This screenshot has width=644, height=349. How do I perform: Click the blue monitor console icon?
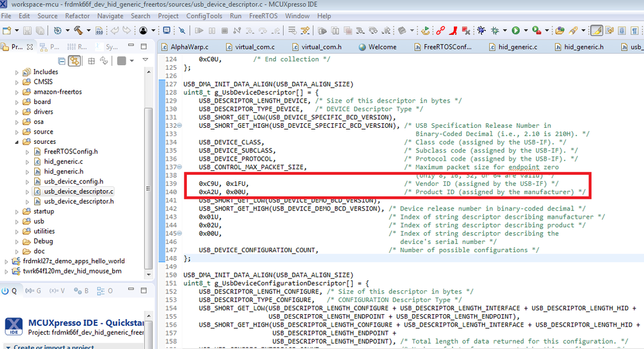pos(167,30)
